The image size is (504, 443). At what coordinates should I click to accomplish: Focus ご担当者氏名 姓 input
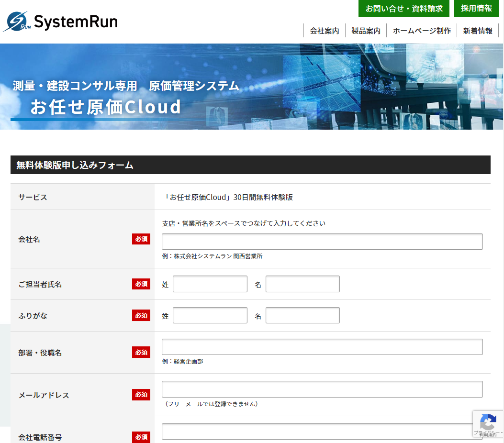tap(210, 284)
